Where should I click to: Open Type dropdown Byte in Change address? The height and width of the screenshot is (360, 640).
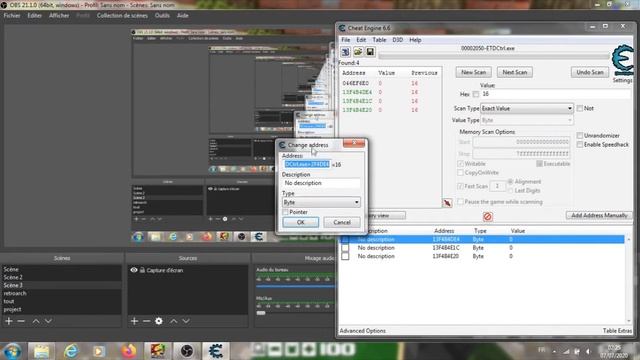(321, 202)
